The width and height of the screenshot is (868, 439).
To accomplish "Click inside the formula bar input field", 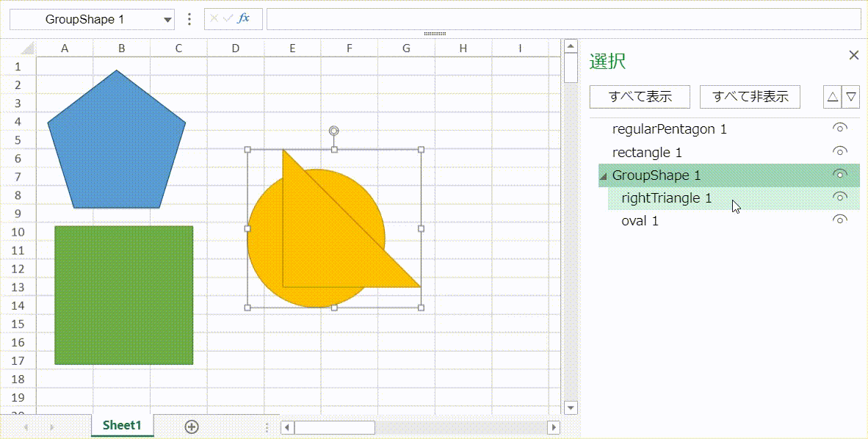I will coord(563,19).
